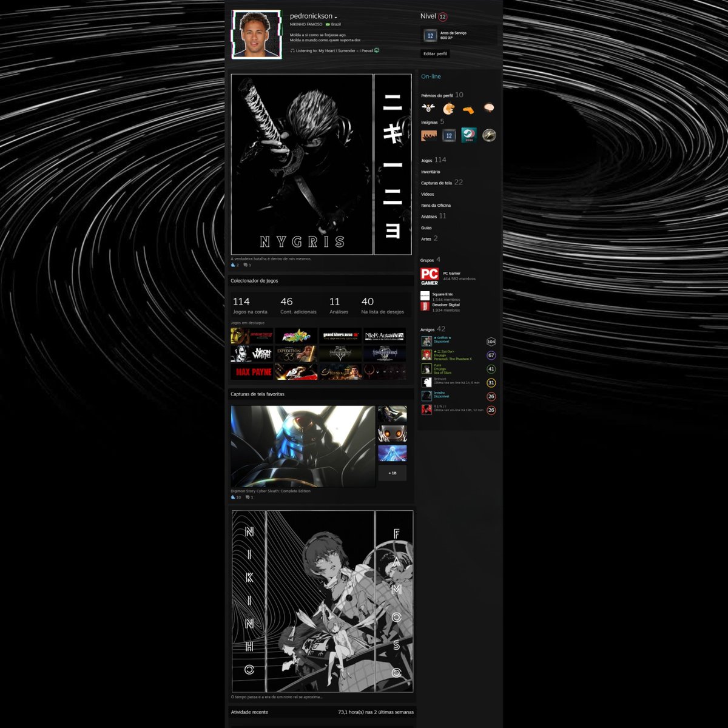Open NieR:Automata featured game
Screen dimensions: 728x728
[x=385, y=336]
